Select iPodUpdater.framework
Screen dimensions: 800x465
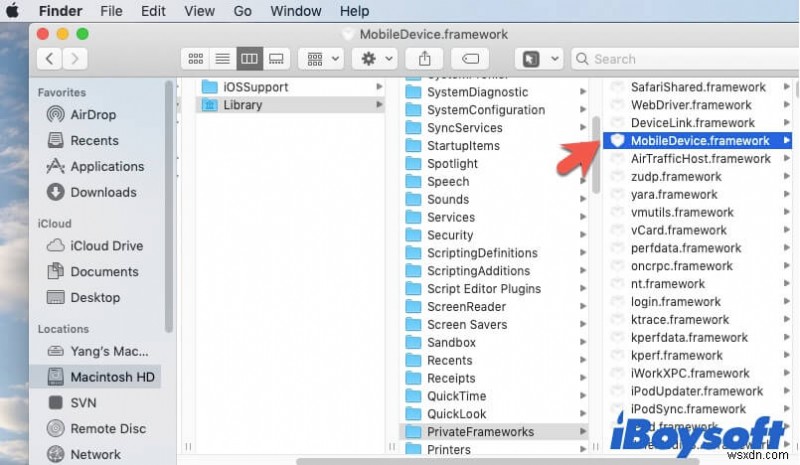tap(697, 391)
